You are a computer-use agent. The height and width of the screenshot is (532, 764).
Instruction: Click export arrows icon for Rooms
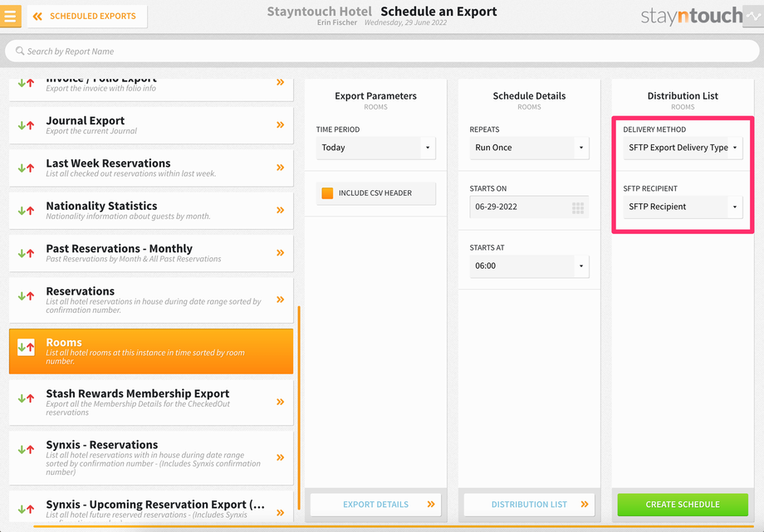point(27,348)
